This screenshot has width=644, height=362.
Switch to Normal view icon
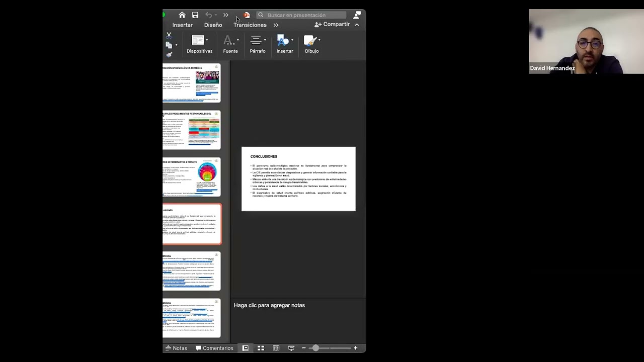coord(246,348)
